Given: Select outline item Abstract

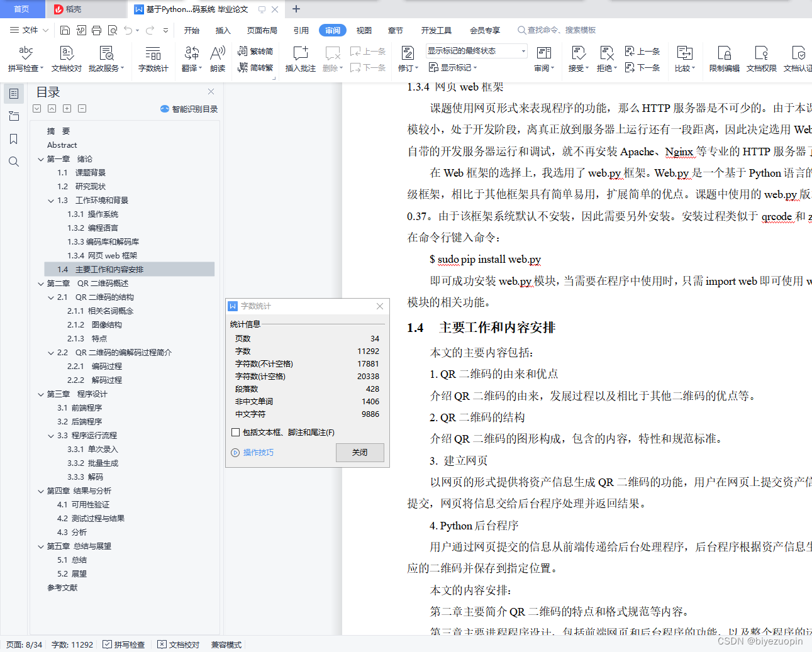Looking at the screenshot, I should 62,145.
